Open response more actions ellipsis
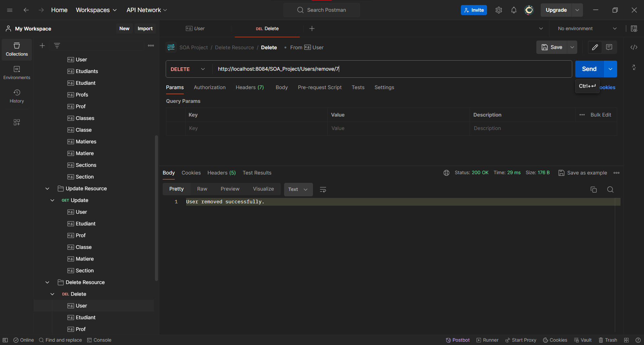Image resolution: width=644 pixels, height=345 pixels. pyautogui.click(x=616, y=173)
